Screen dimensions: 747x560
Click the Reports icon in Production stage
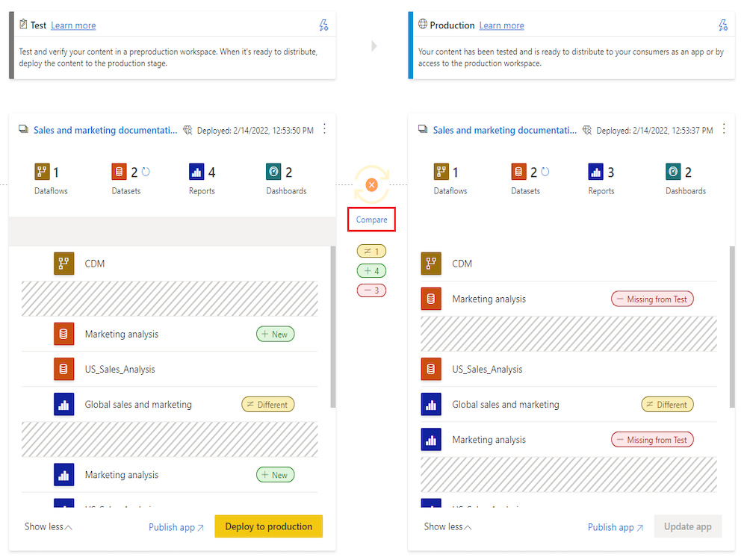[x=595, y=172]
